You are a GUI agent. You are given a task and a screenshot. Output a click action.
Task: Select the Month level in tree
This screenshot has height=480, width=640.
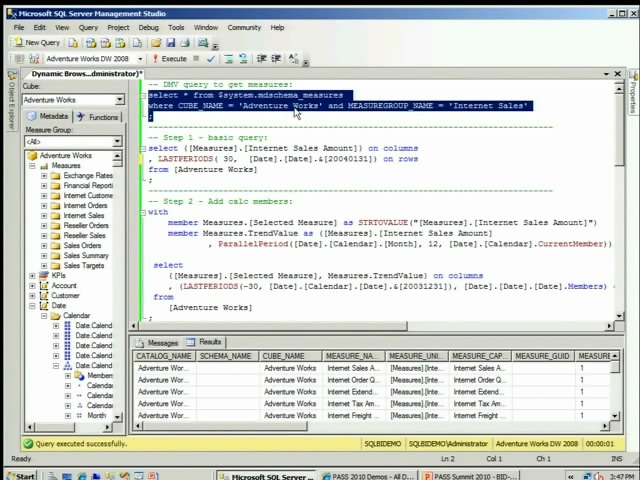click(x=96, y=416)
